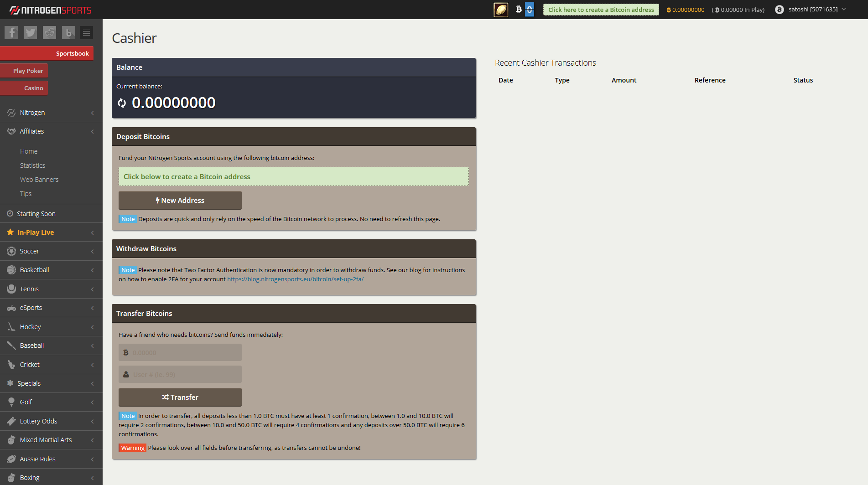This screenshot has height=485, width=868.
Task: Collapse the Affiliates section chevron
Action: point(93,131)
